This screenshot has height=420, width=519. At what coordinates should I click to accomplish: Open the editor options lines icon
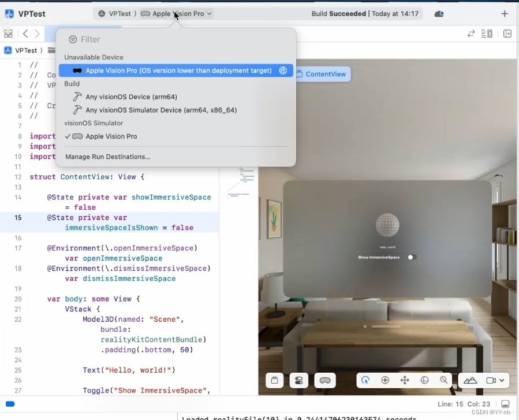tap(487, 34)
